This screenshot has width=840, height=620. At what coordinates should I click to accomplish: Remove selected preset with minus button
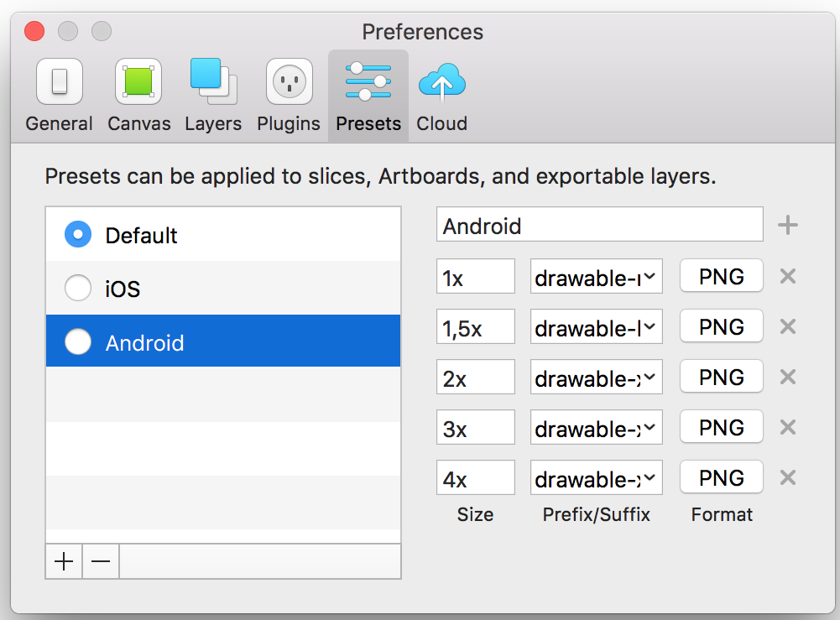click(x=101, y=561)
